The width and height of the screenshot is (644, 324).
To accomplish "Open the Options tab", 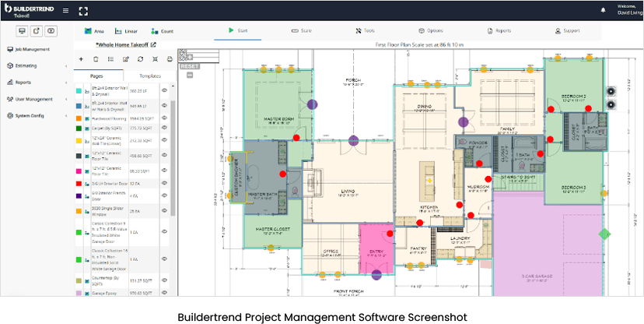I will tap(430, 31).
